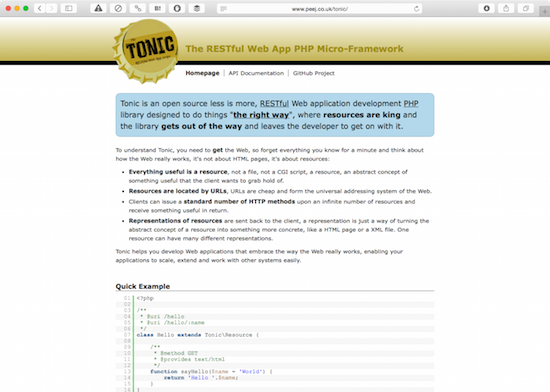Viewport: 550px width, 392px height.
Task: Click bold text "resources are king"
Action: coord(362,115)
